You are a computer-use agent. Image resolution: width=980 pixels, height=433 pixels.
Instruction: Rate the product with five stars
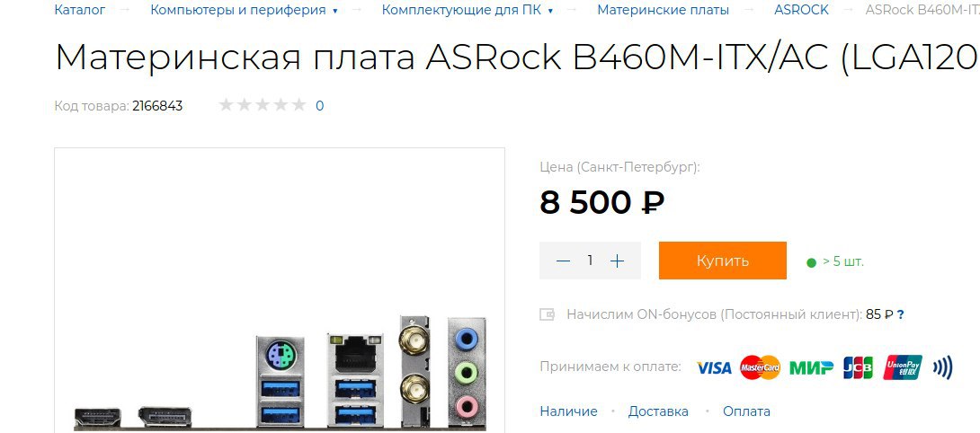tap(298, 105)
